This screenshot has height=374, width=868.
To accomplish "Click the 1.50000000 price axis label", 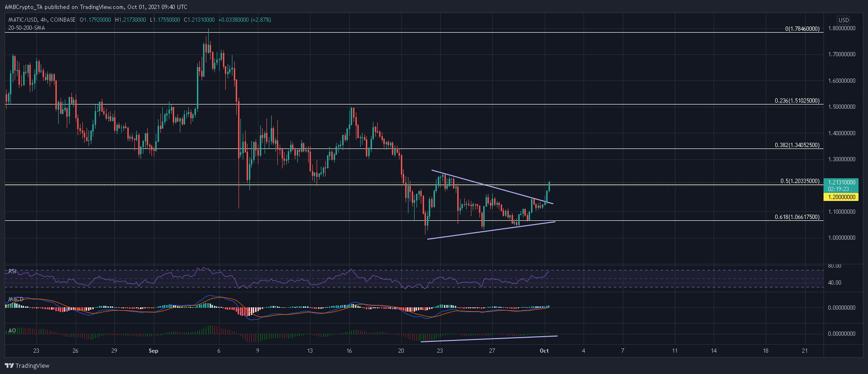I will [x=841, y=107].
